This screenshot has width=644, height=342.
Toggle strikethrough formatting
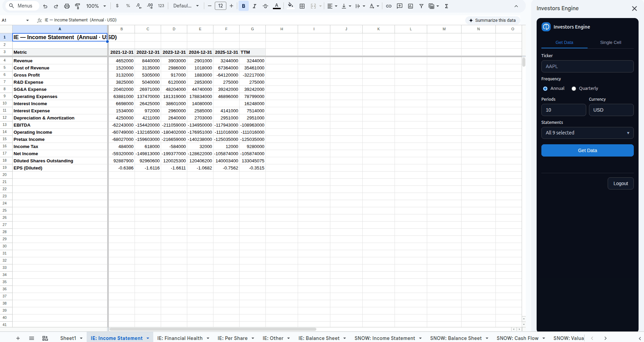point(265,6)
